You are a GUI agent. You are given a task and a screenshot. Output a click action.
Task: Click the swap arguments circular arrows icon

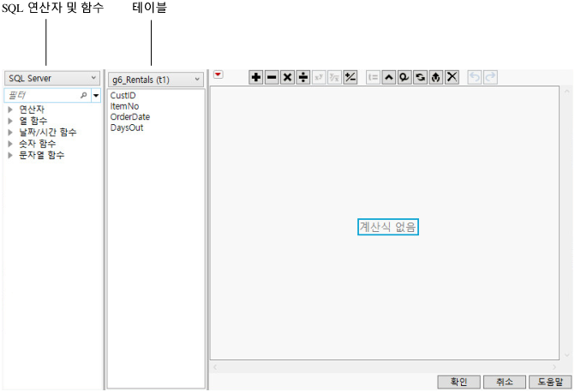pos(420,77)
